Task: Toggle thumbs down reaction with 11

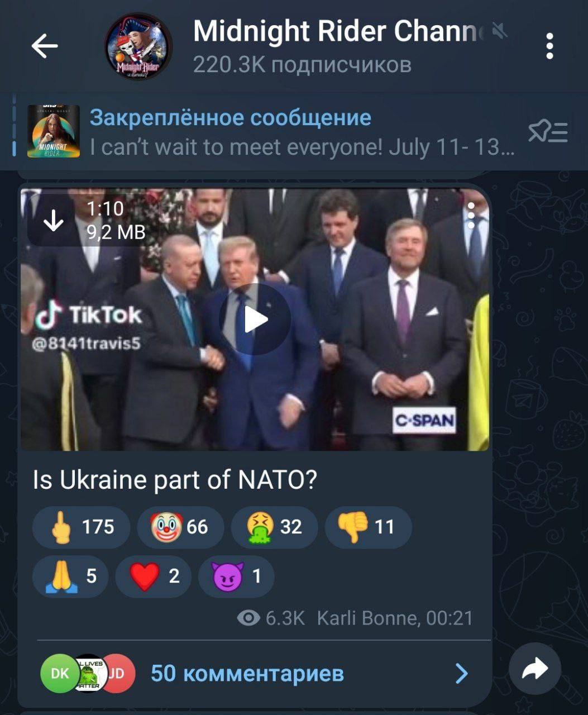Action: click(368, 527)
